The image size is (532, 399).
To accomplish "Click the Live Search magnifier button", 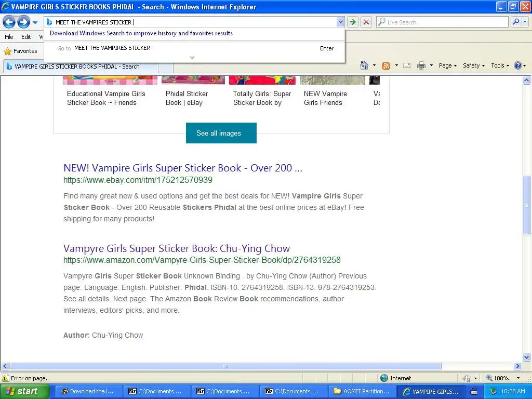I will click(x=516, y=22).
